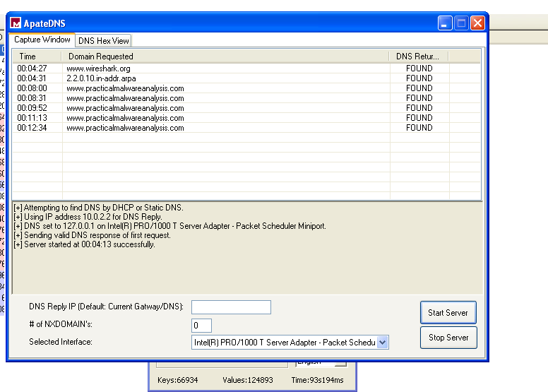Sort by Domain Requested column header
548x392 pixels.
[225, 57]
